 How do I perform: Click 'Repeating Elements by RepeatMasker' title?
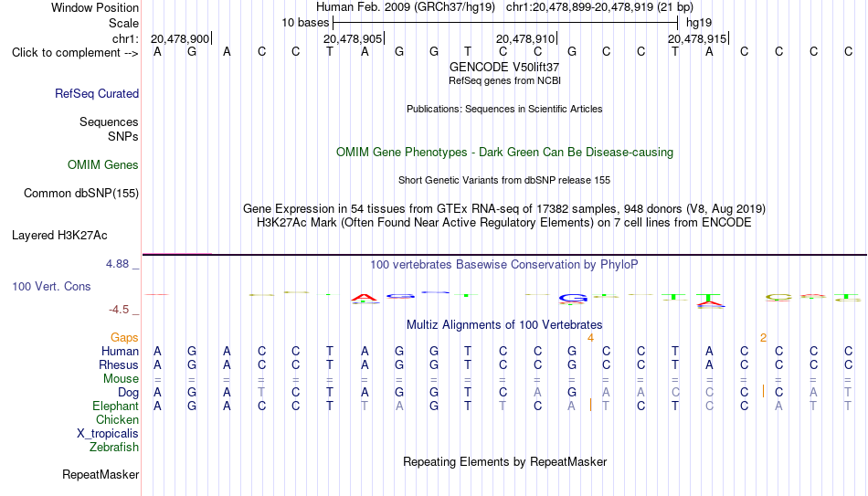504,461
